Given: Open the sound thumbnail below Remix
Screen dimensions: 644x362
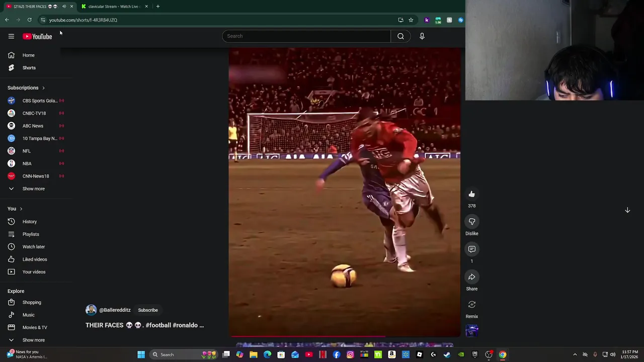Looking at the screenshot, I should [x=472, y=331].
